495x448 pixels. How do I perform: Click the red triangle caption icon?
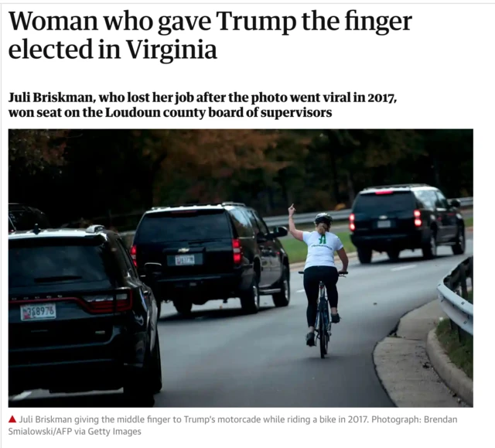tap(12, 419)
